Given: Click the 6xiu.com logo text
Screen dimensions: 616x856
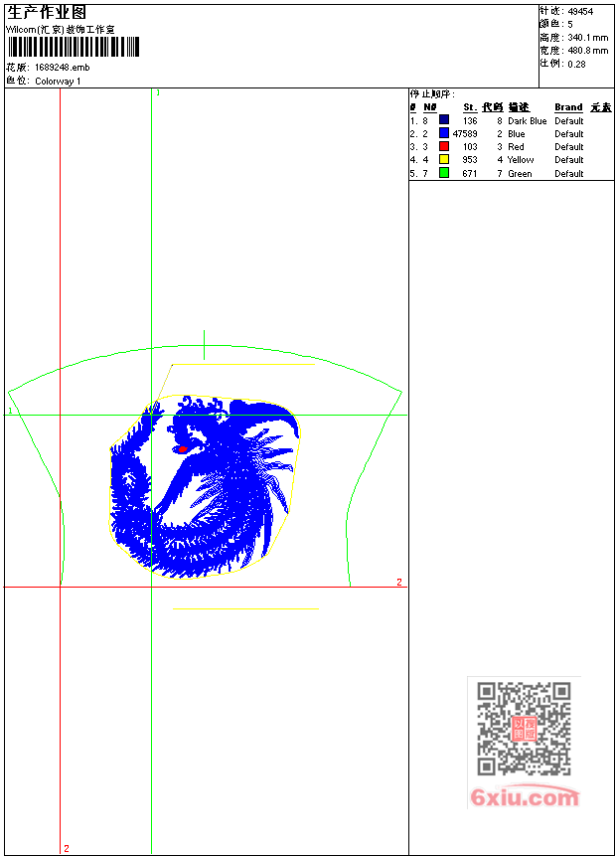Looking at the screenshot, I should [x=525, y=797].
